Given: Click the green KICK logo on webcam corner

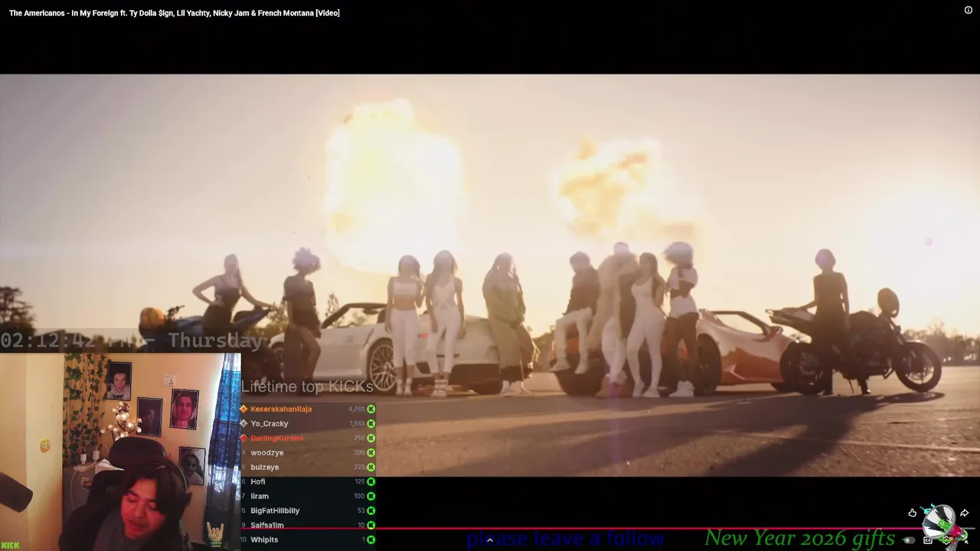Looking at the screenshot, I should [10, 546].
